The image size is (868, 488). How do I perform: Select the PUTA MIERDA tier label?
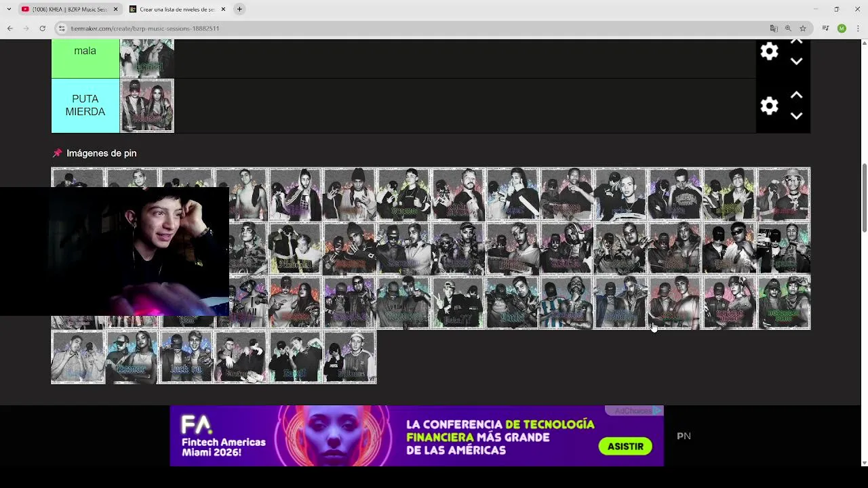coord(85,106)
